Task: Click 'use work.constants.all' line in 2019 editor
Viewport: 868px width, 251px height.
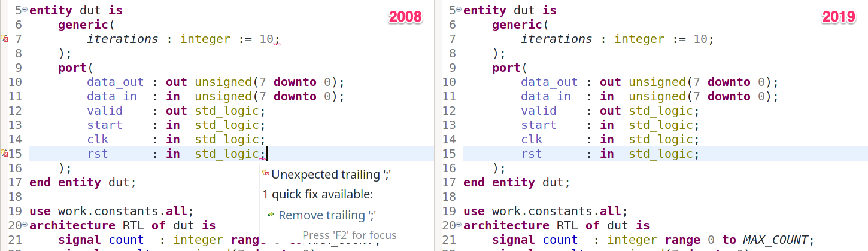Action: click(545, 211)
